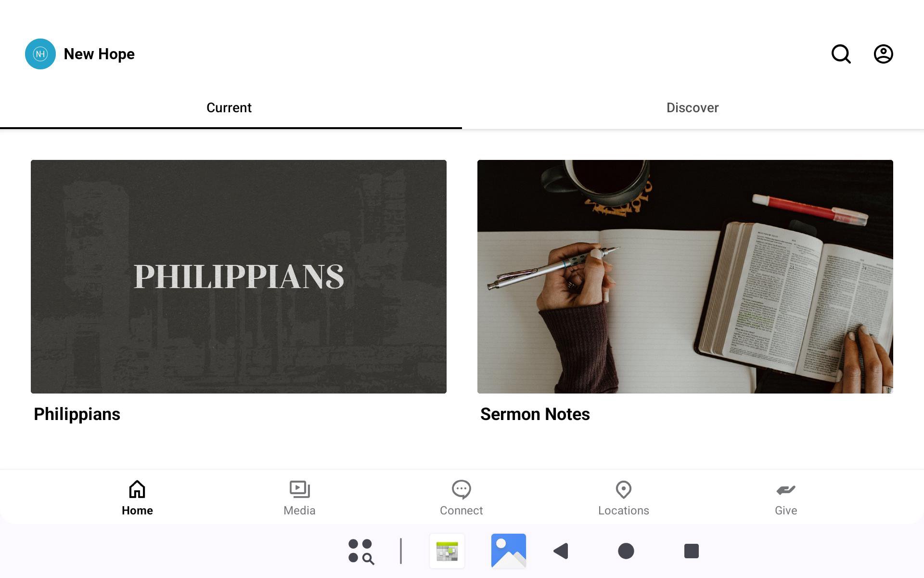Screen dimensions: 924x578
Task: Switch to the Discover tab
Action: [692, 108]
